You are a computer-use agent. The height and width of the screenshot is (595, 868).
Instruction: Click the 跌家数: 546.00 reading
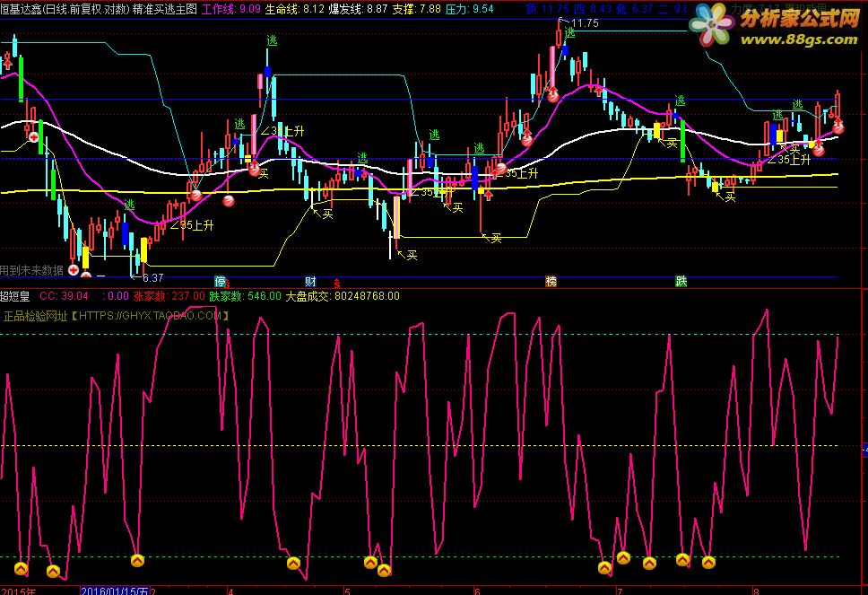coord(245,296)
